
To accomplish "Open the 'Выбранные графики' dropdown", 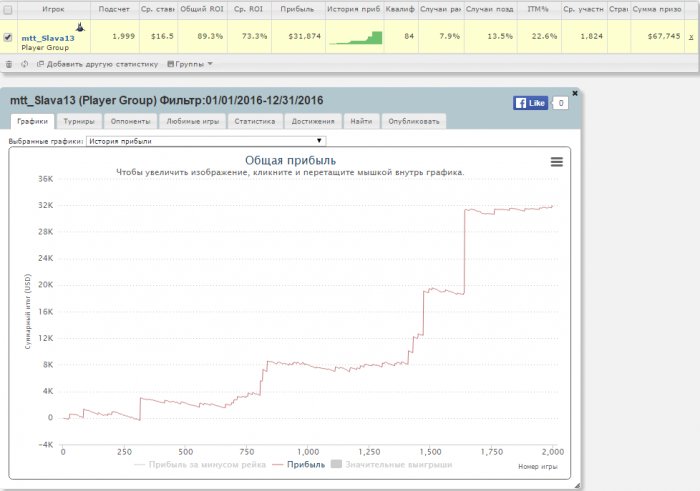I will click(206, 141).
